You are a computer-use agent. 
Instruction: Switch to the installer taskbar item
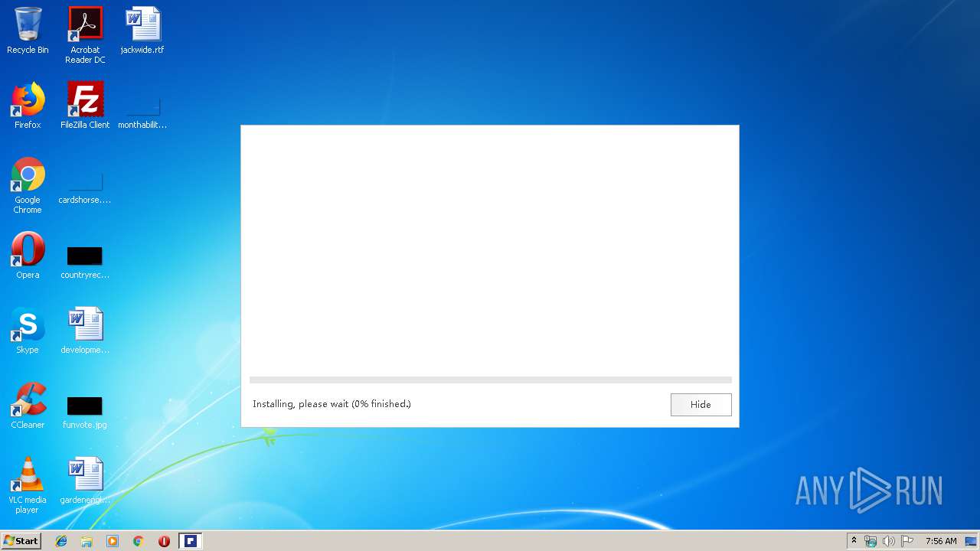(x=191, y=541)
